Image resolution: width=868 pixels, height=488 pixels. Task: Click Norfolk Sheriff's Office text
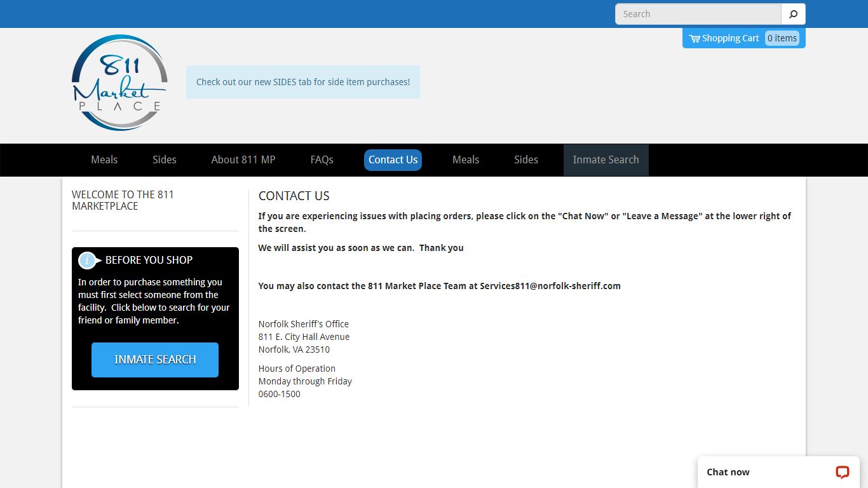(304, 324)
